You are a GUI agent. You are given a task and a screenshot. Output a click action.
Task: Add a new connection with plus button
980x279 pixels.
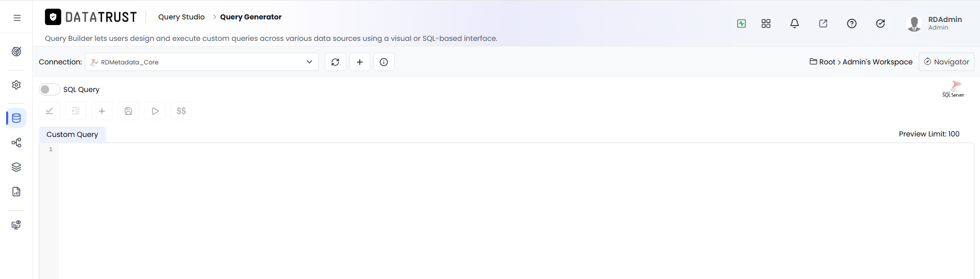pos(360,62)
